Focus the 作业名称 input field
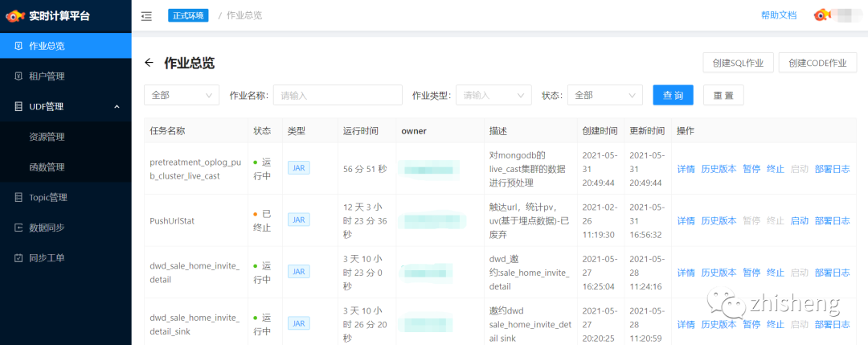 [338, 95]
